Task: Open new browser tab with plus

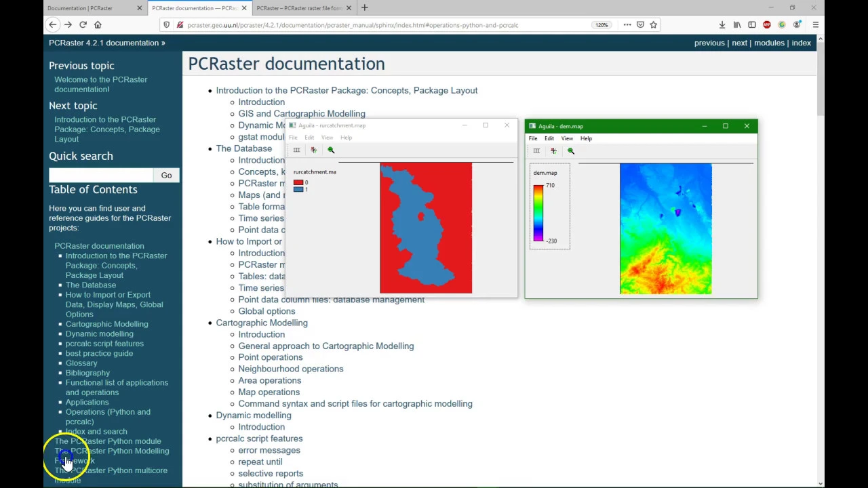Action: tap(365, 8)
